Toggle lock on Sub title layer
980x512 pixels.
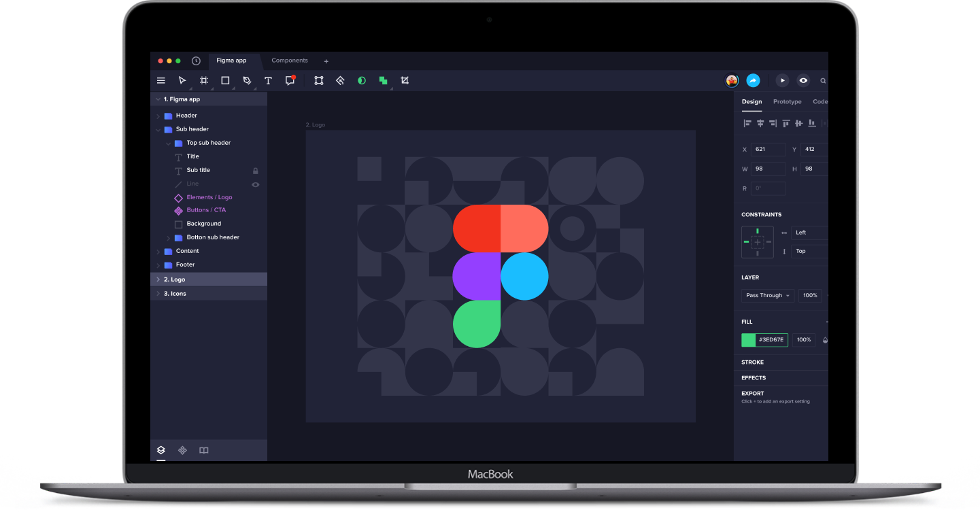pos(256,171)
